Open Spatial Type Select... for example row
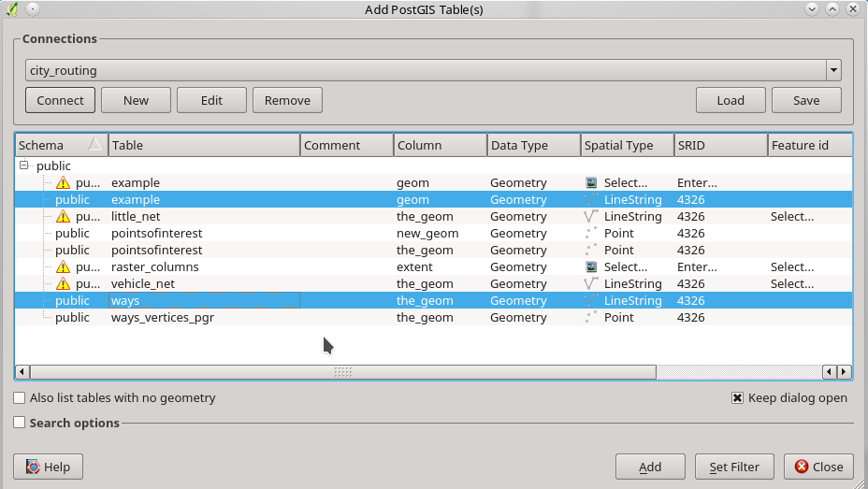The height and width of the screenshot is (489, 868). (x=626, y=182)
